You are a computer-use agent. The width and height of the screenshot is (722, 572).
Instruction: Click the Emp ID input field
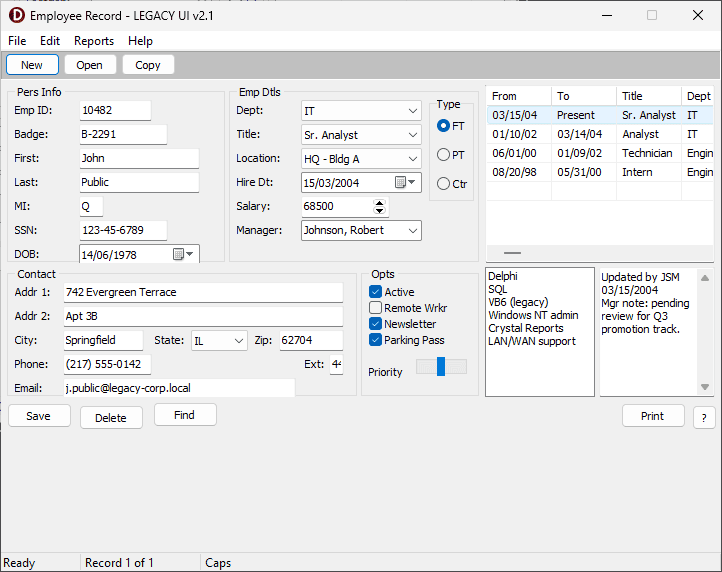115,111
